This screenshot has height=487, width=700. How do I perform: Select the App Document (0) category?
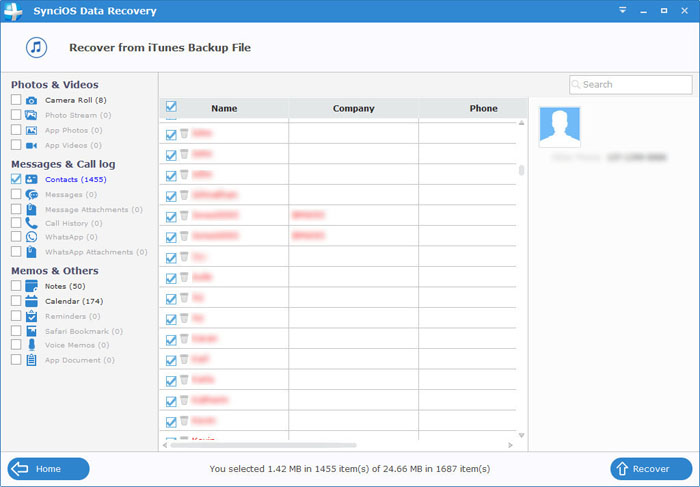(80, 360)
